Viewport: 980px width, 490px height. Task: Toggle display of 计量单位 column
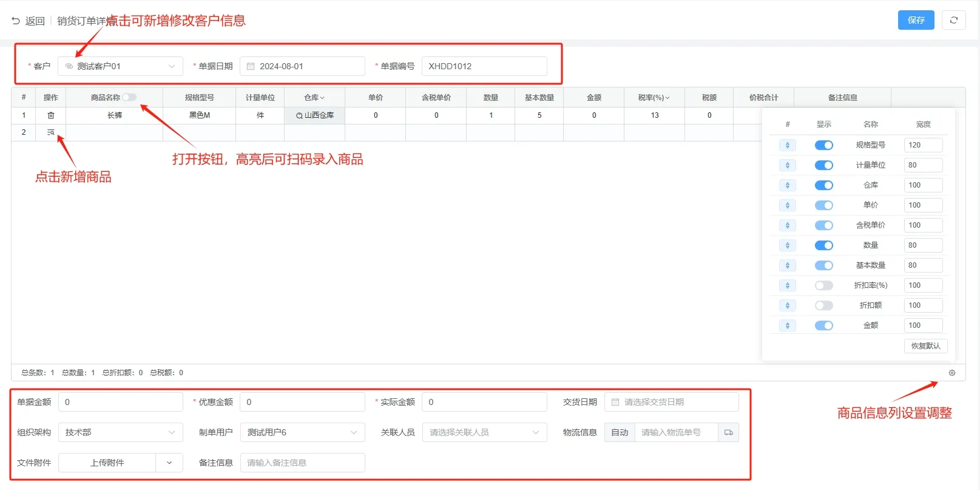click(824, 165)
